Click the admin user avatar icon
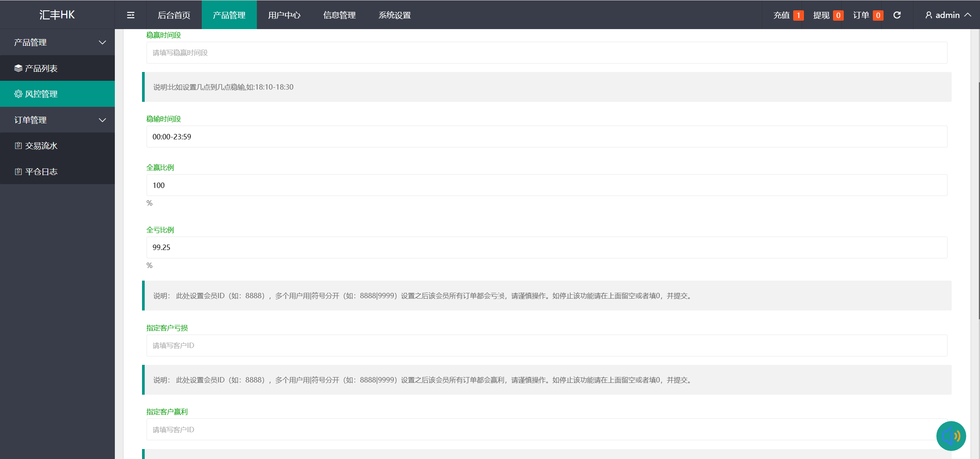Screen dimensions: 980x459 tap(929, 15)
